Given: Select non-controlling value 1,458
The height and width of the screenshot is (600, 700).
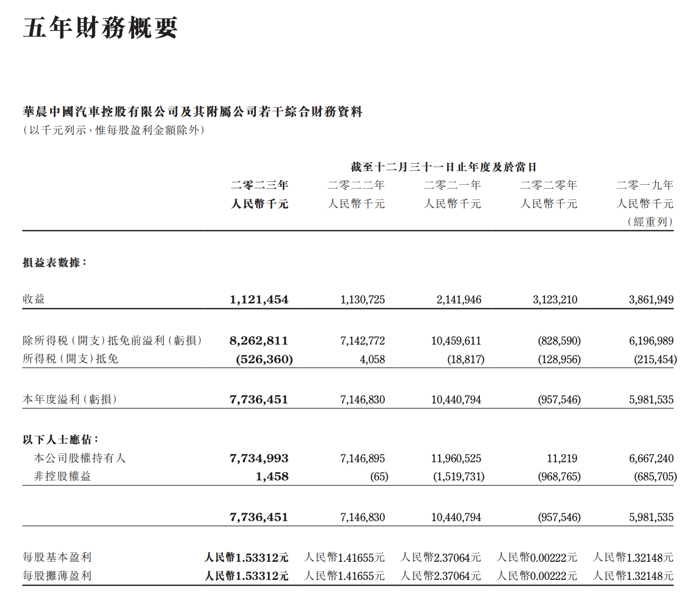Looking at the screenshot, I should point(272,476).
